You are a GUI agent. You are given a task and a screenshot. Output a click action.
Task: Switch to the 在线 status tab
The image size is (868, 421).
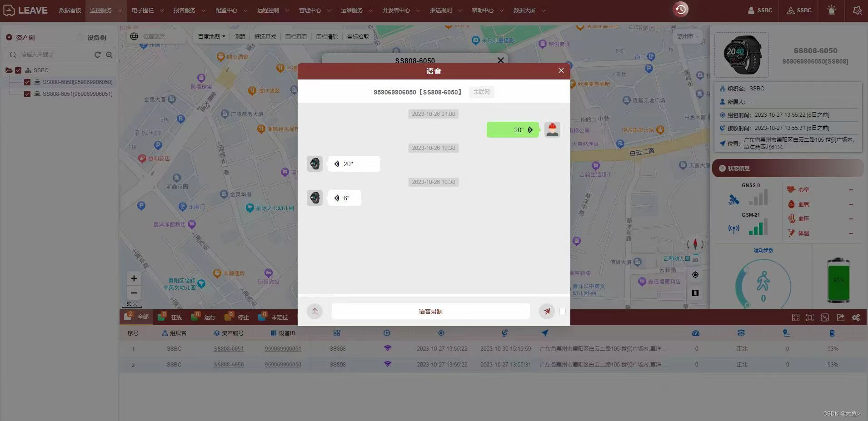click(x=170, y=317)
